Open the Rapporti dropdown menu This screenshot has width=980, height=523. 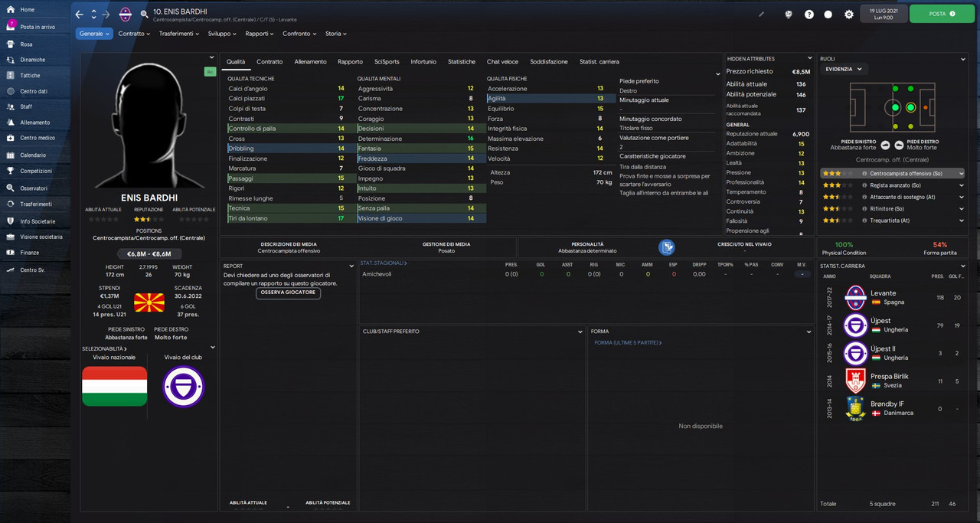260,34
